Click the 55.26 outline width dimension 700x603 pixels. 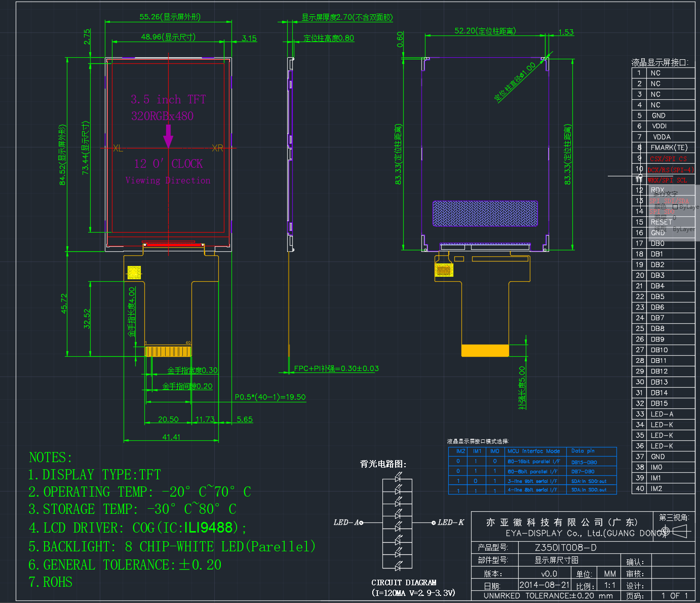point(170,17)
